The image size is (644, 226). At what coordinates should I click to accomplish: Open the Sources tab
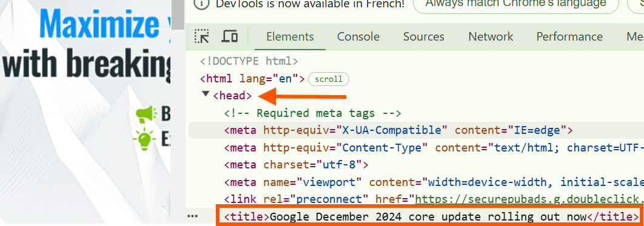(x=423, y=36)
